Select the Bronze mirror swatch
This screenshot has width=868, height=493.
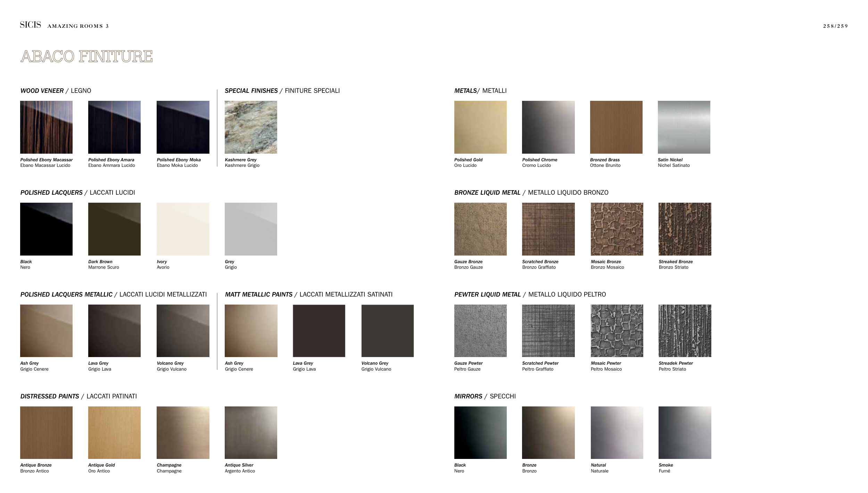pos(548,433)
